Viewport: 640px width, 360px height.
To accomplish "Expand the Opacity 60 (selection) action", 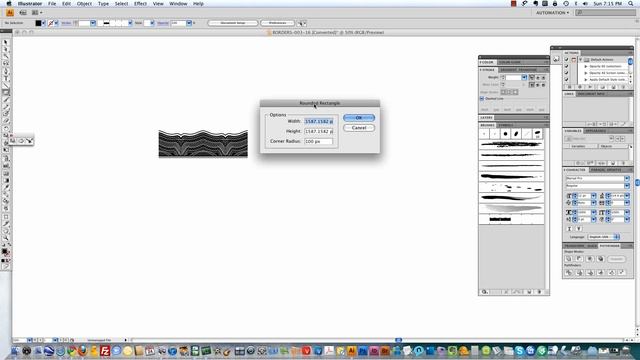I will pos(586,66).
